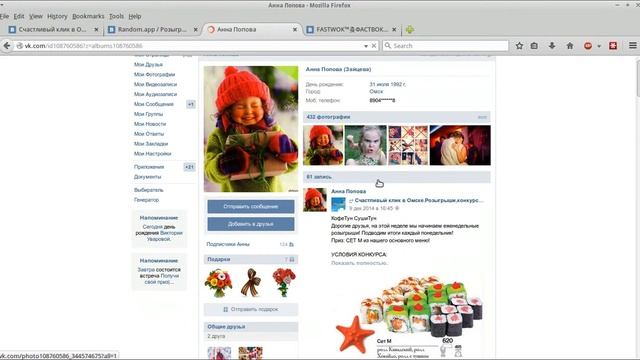Click Добавить в друзья button

251,224
